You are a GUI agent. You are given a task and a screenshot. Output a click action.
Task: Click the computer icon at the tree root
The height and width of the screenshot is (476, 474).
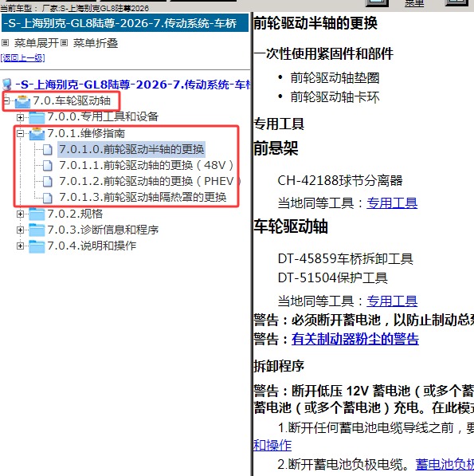click(6, 85)
